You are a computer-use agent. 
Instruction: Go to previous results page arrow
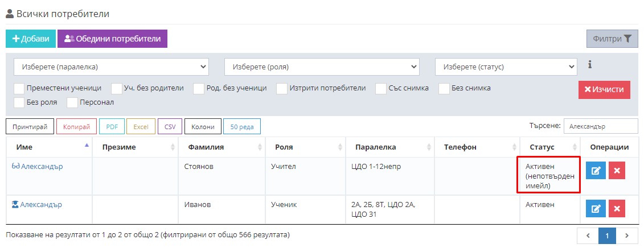point(588,236)
